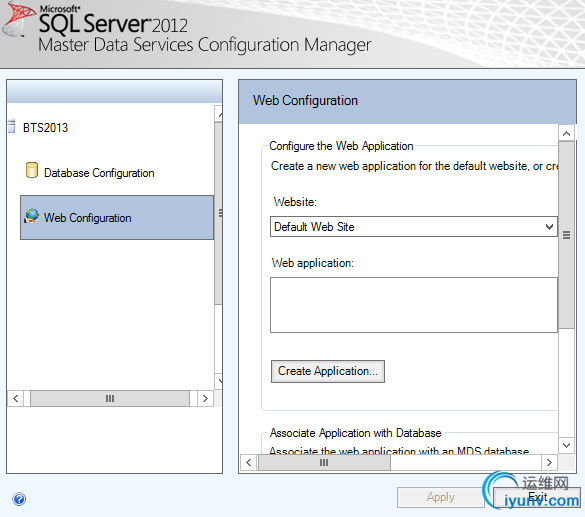Viewport: 585px width, 517px height.
Task: Click the 'Website:' label
Action: (295, 202)
